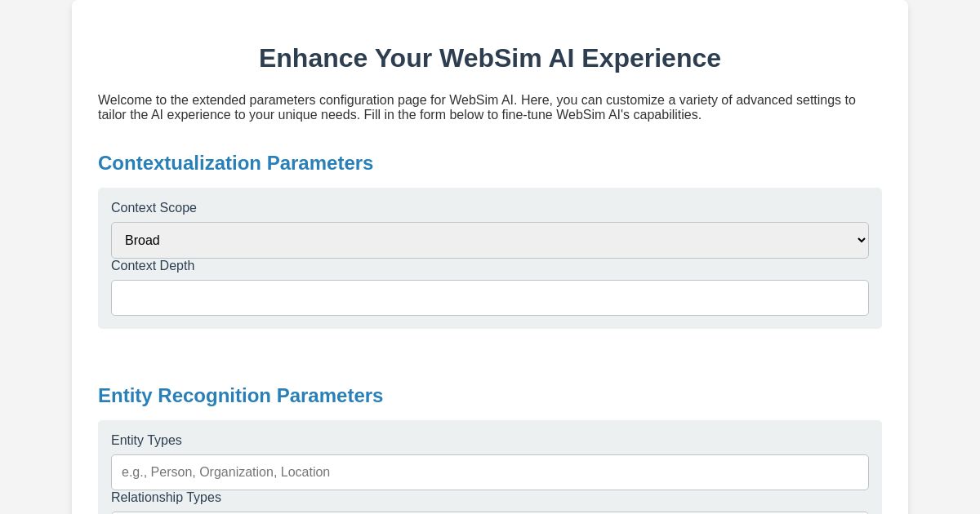Screen dimensions: 980x514
Task: Focus the Context Depth input field
Action: coord(490,298)
